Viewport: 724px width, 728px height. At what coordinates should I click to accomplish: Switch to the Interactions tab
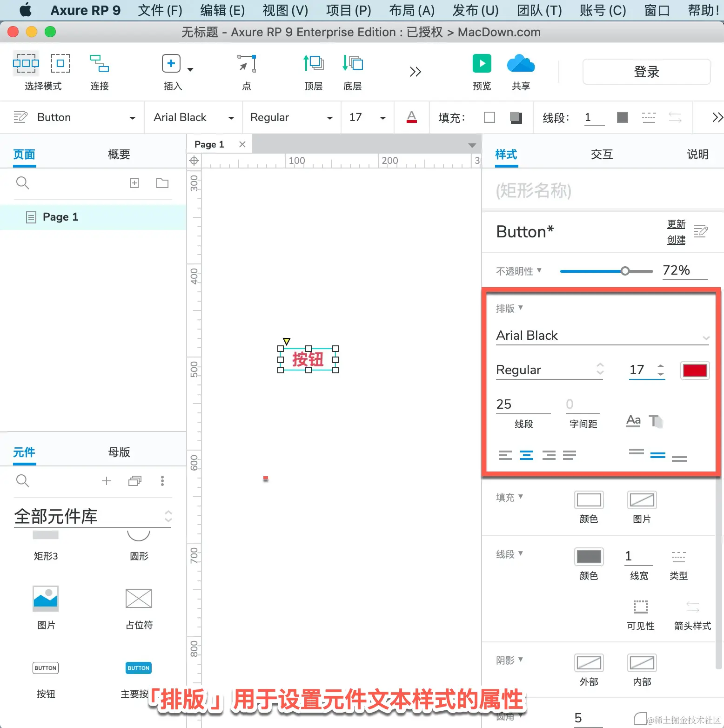pos(602,155)
